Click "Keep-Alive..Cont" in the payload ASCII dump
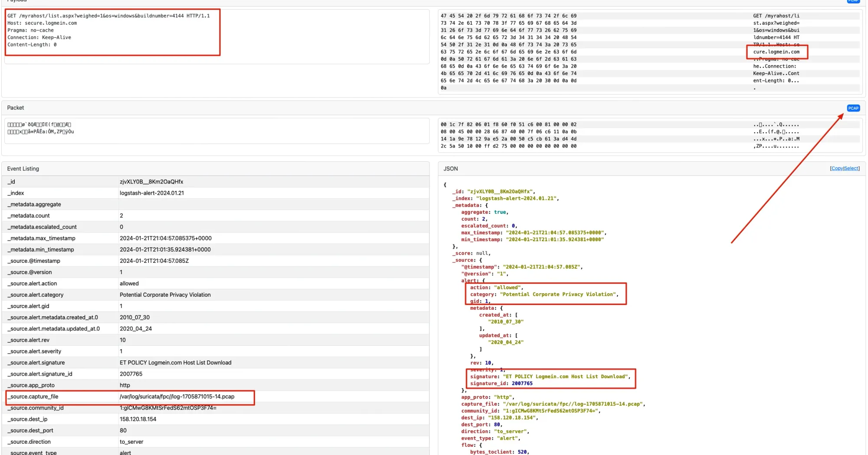This screenshot has width=868, height=455. [x=776, y=73]
